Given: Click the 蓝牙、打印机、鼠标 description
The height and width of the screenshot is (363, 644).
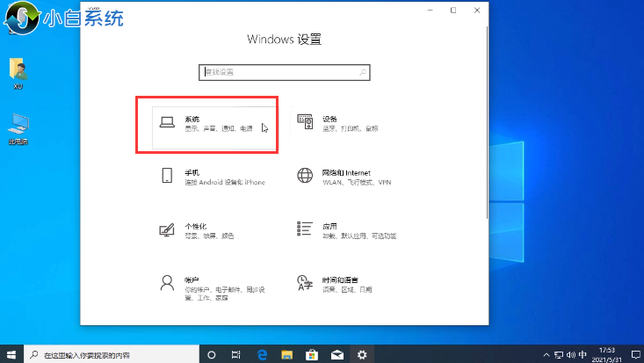Looking at the screenshot, I should 350,128.
